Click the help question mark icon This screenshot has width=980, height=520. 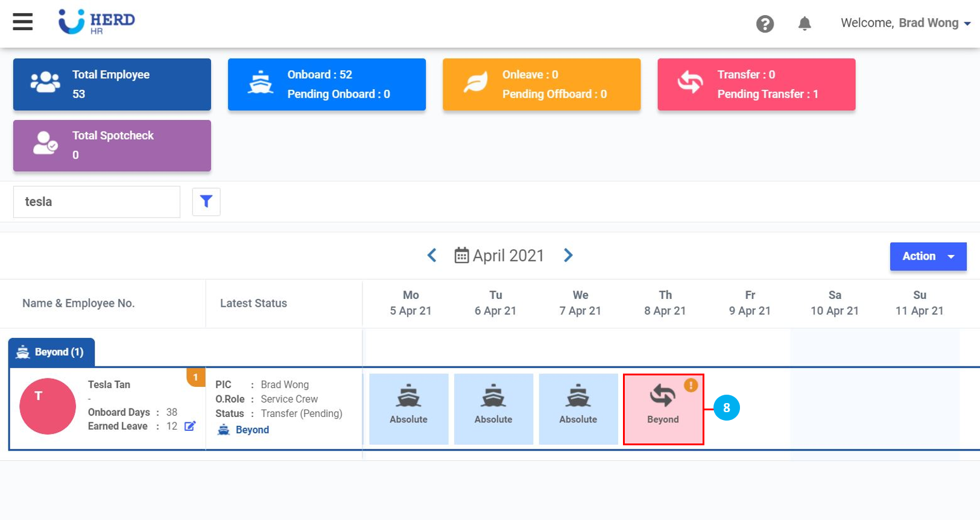765,24
